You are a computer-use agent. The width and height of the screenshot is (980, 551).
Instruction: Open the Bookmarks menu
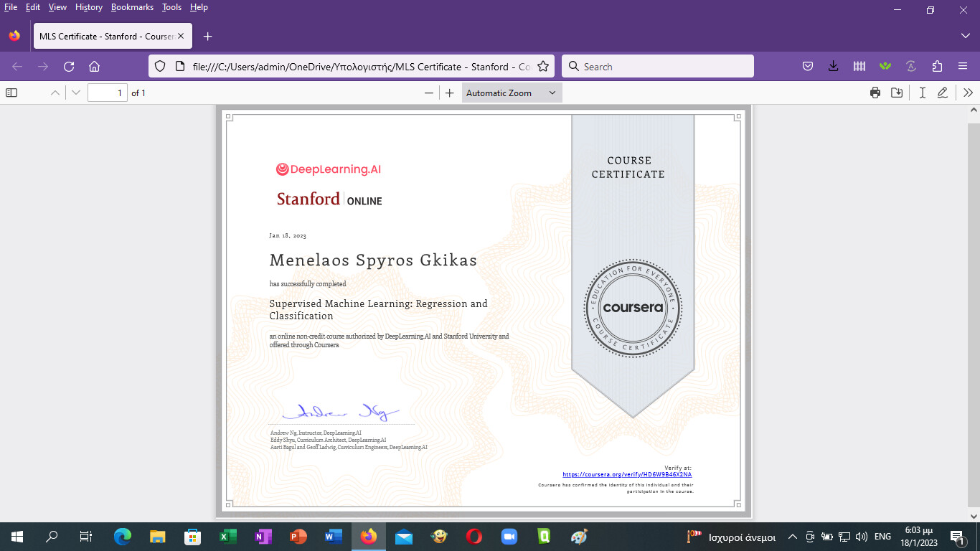(133, 7)
